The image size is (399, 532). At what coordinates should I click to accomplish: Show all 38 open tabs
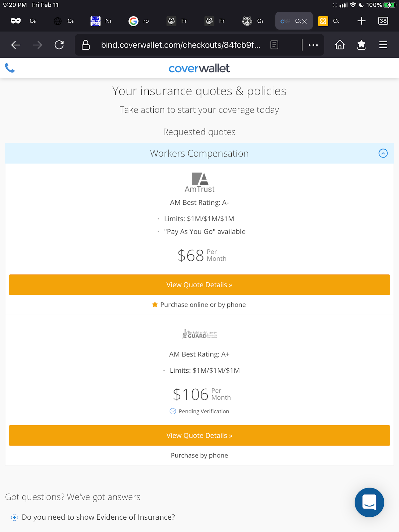[383, 21]
